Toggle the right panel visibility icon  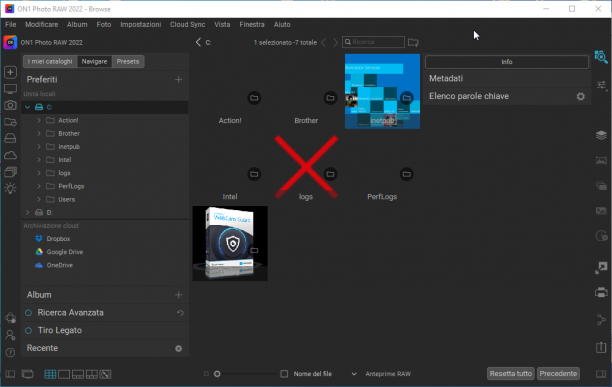pyautogui.click(x=601, y=374)
